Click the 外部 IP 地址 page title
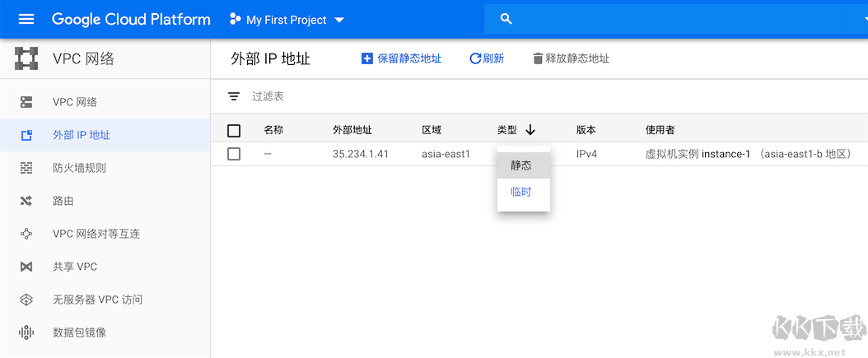The width and height of the screenshot is (868, 358). [270, 58]
